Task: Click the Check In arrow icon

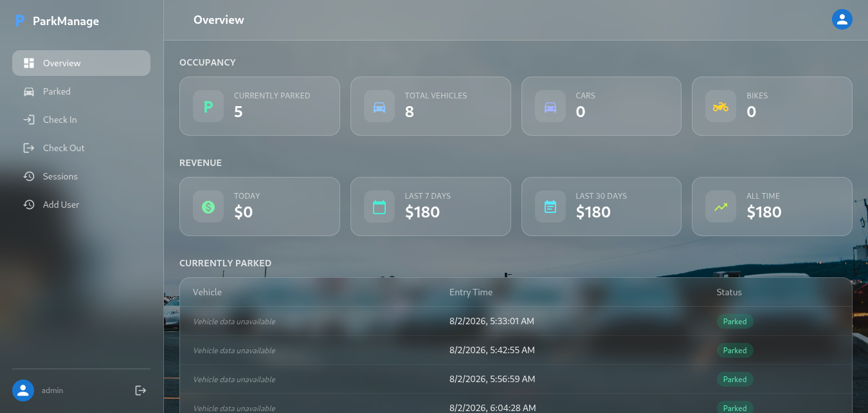Action: click(29, 120)
